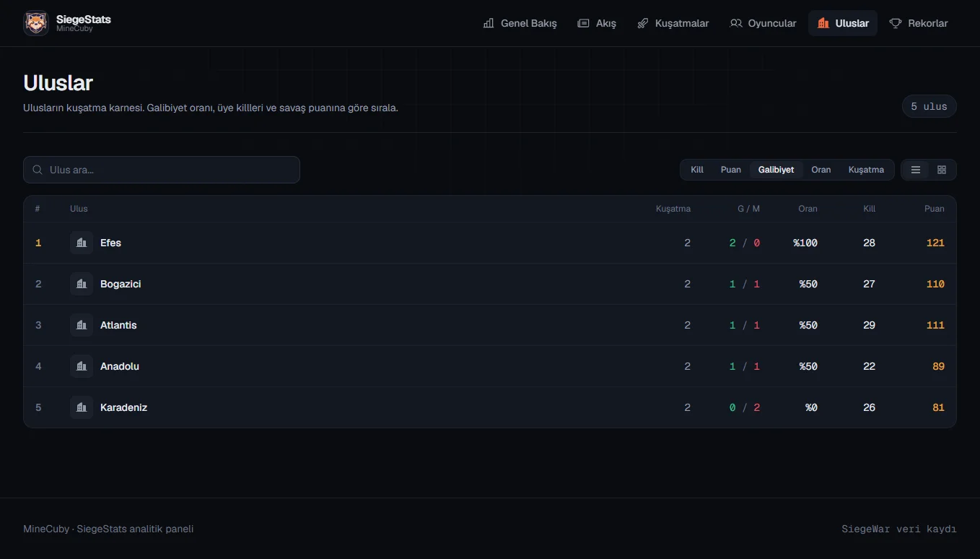
Task: Click the Efes nation building icon
Action: pyautogui.click(x=82, y=243)
